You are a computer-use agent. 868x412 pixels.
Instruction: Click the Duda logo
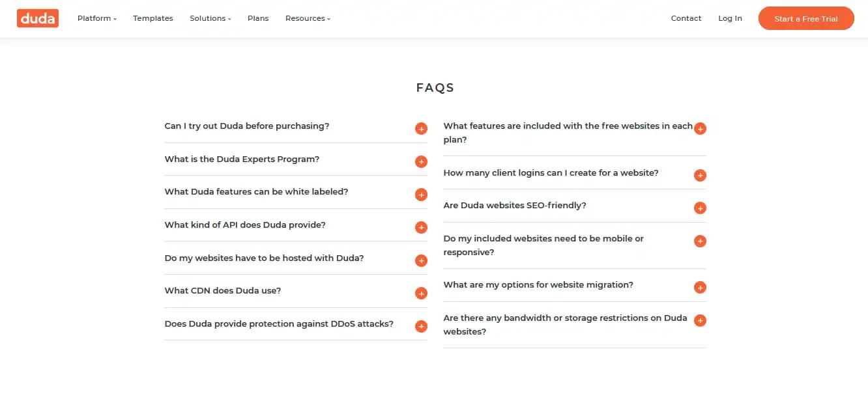pos(38,18)
